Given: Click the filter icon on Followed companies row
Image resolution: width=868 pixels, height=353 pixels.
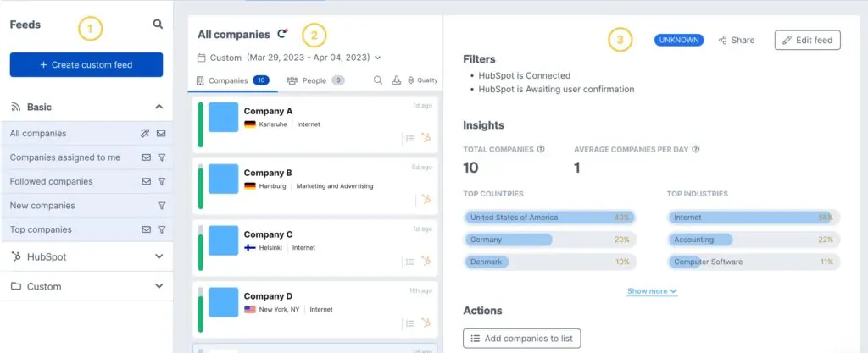Looking at the screenshot, I should [162, 181].
